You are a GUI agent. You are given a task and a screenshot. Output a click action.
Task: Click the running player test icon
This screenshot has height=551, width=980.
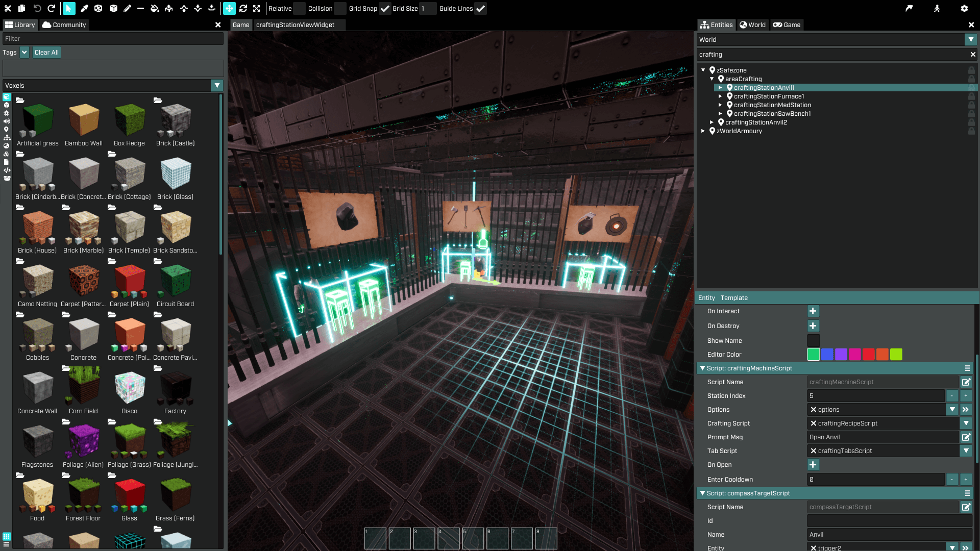pyautogui.click(x=937, y=8)
